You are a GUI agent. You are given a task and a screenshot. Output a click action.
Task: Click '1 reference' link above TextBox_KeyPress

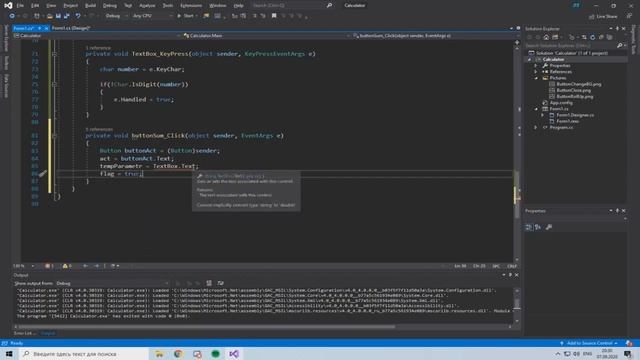[98, 48]
